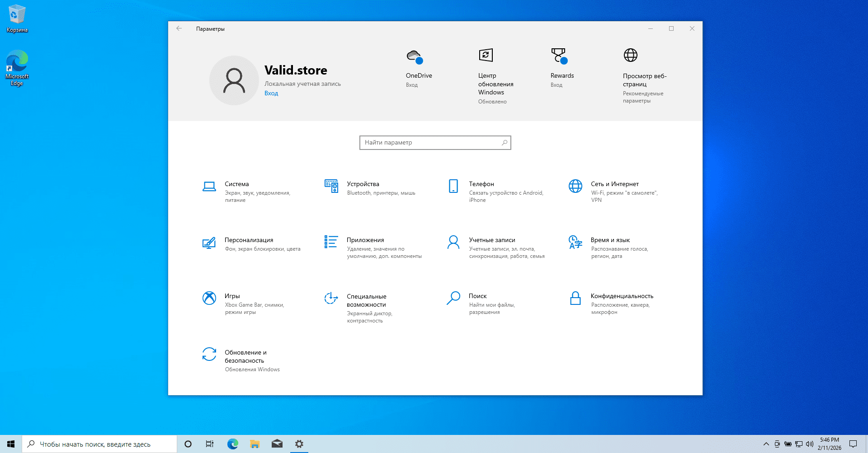Open Приложения settings category

click(365, 240)
